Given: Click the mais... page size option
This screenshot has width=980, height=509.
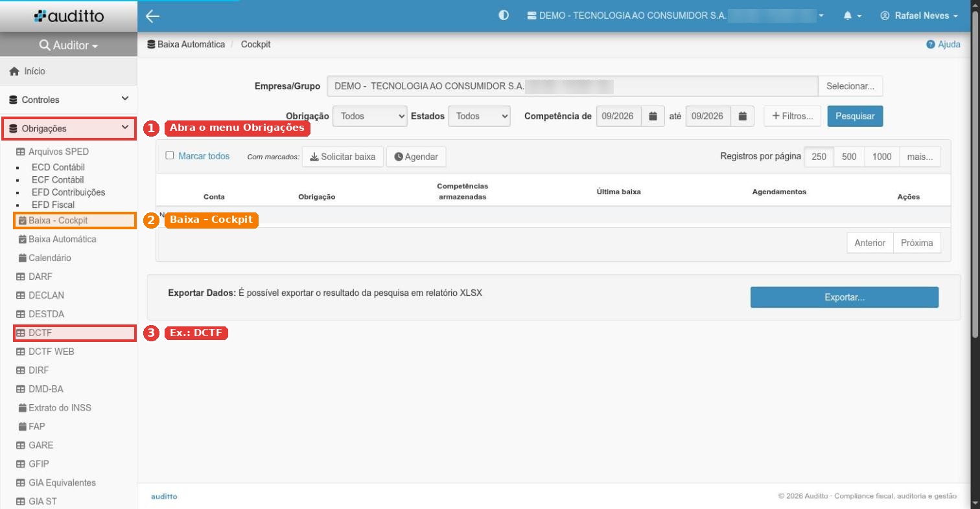Looking at the screenshot, I should [x=920, y=157].
